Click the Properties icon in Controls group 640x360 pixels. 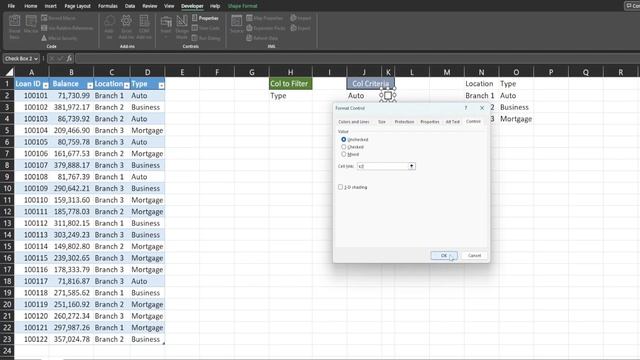tap(195, 18)
